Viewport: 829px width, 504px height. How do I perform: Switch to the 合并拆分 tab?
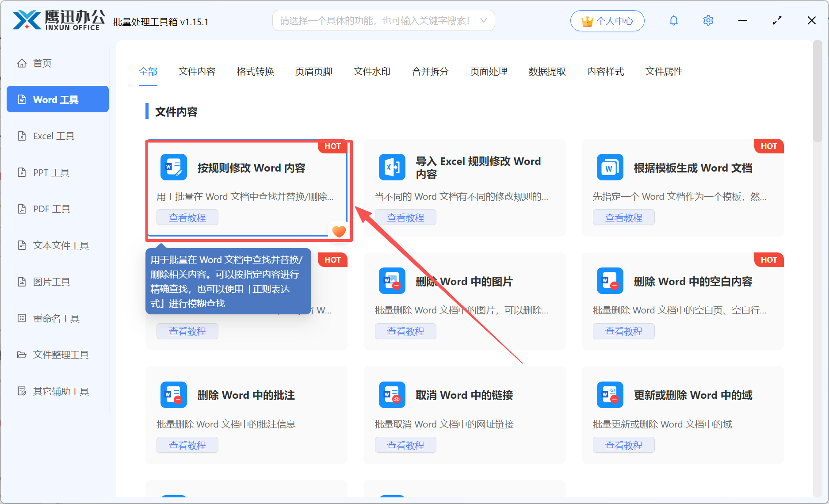430,72
